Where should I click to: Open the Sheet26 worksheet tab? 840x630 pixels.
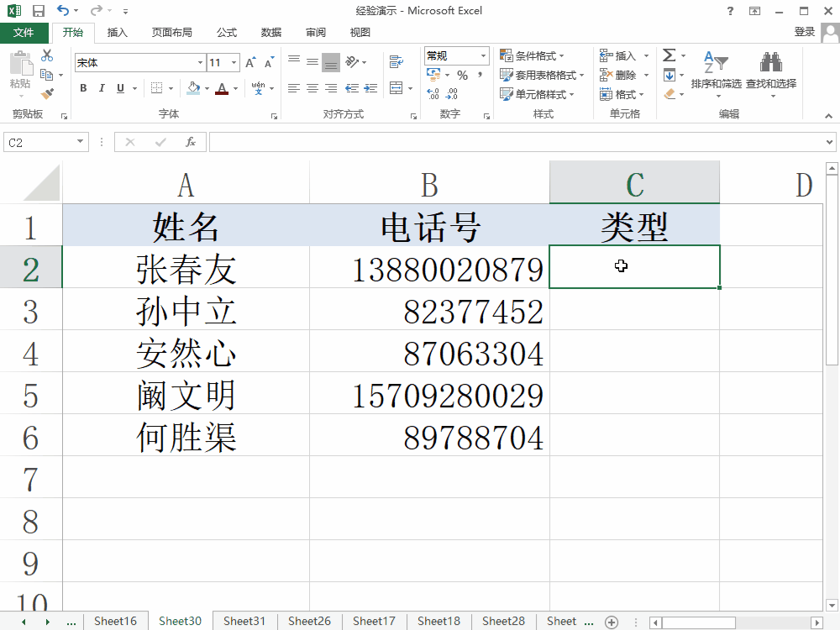[309, 621]
